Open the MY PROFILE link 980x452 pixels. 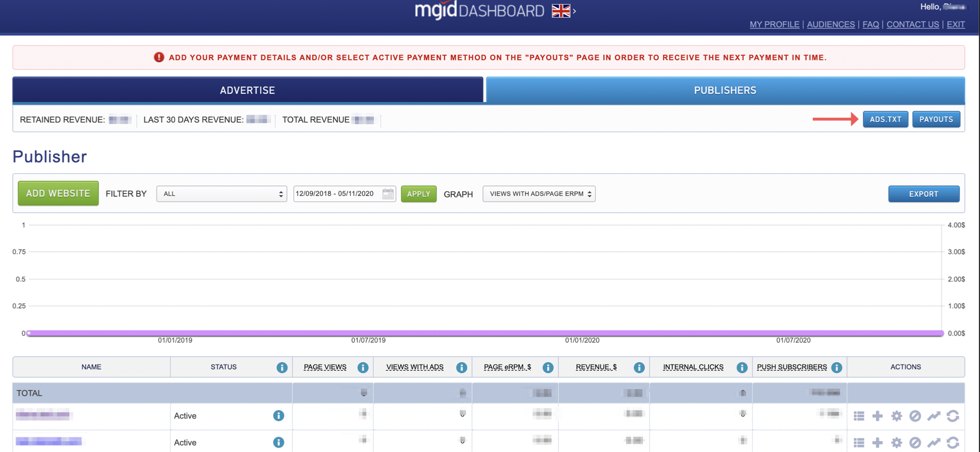[774, 24]
